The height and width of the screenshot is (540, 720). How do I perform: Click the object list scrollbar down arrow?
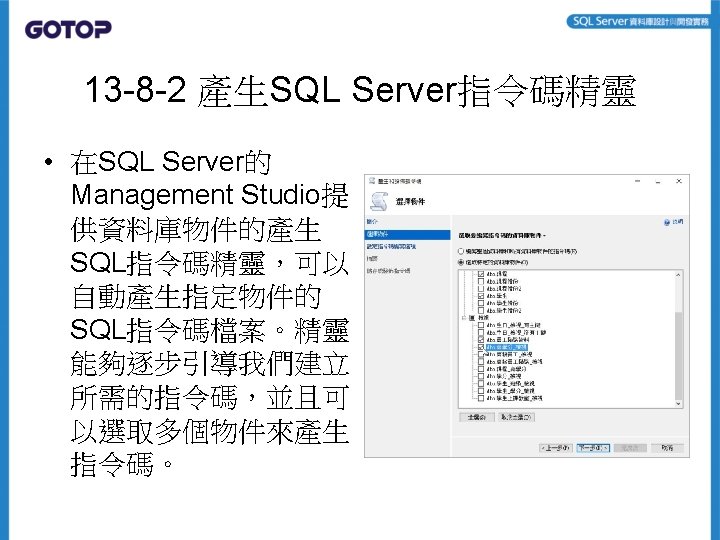tap(678, 404)
